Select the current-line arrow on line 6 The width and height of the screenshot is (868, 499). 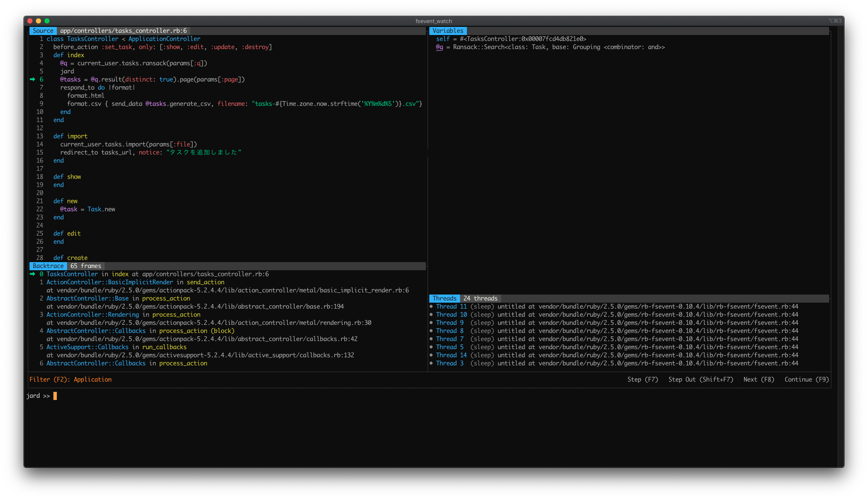pos(32,79)
